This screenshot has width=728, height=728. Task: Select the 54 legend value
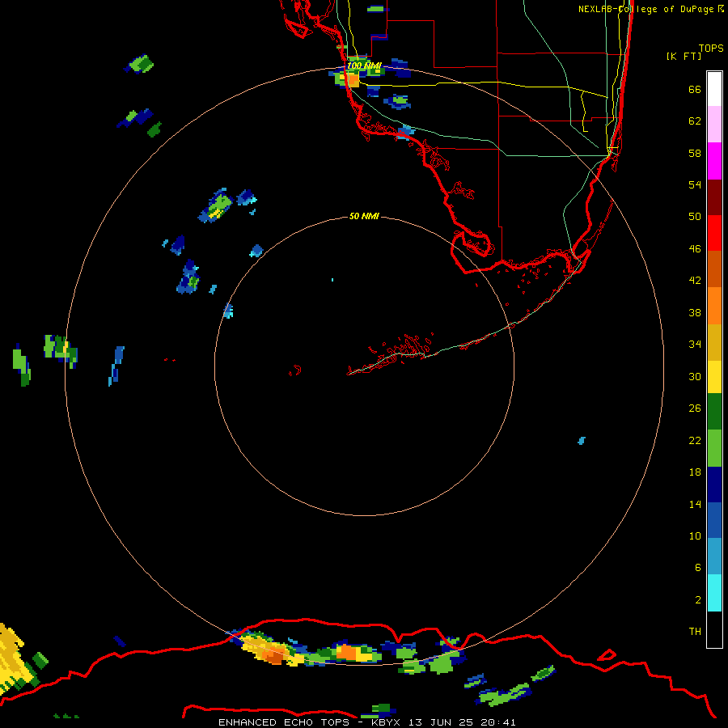695,184
